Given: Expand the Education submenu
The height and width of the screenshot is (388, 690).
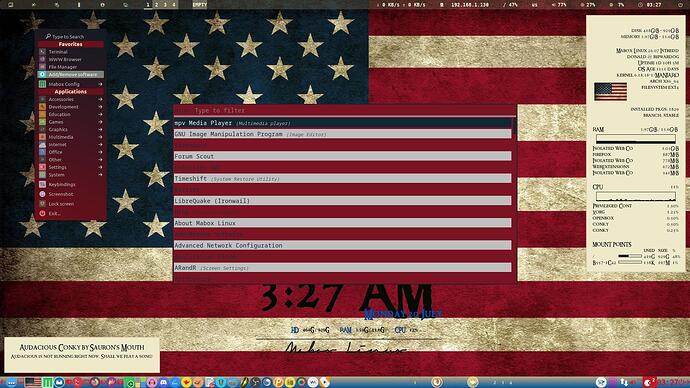Looking at the screenshot, I should (x=70, y=114).
